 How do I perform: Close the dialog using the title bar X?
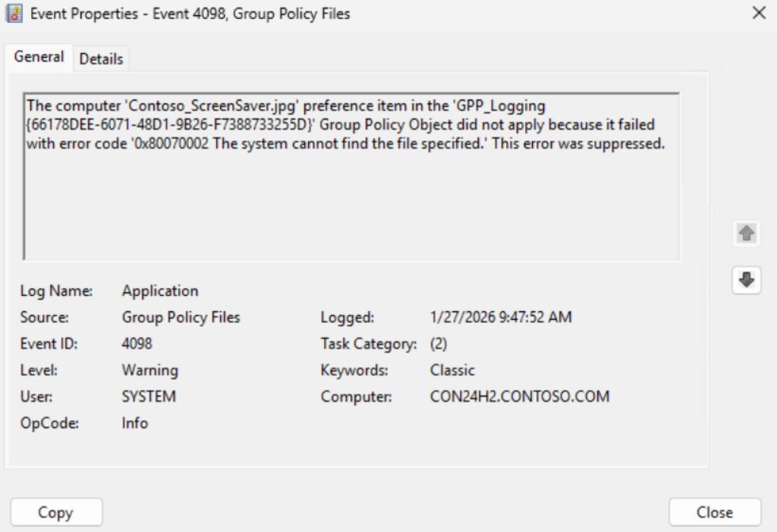pos(758,14)
